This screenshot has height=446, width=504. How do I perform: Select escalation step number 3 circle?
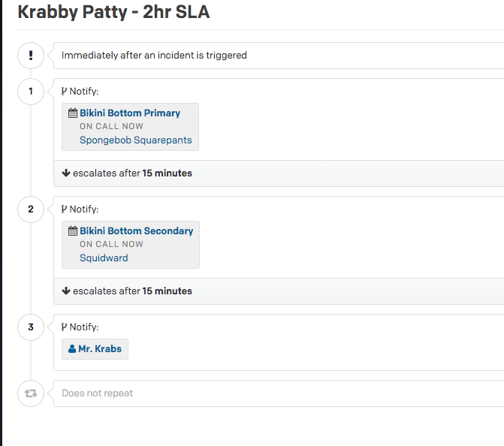coord(31,327)
